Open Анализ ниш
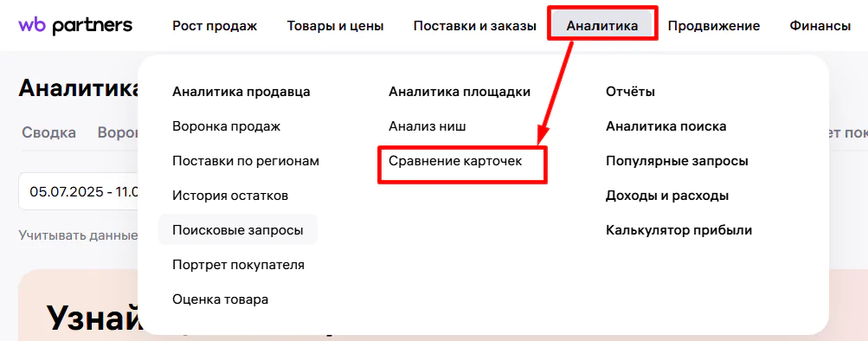This screenshot has height=341, width=868. point(428,126)
